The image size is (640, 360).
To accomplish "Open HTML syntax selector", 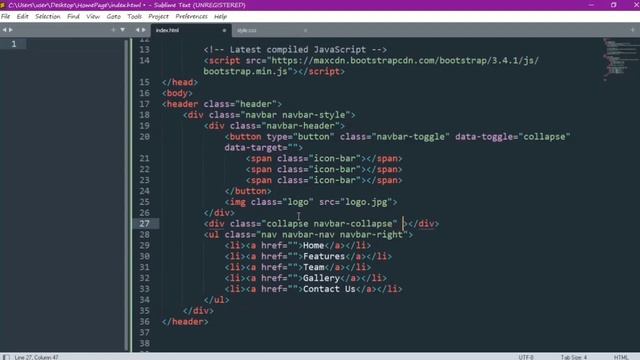I will [621, 357].
